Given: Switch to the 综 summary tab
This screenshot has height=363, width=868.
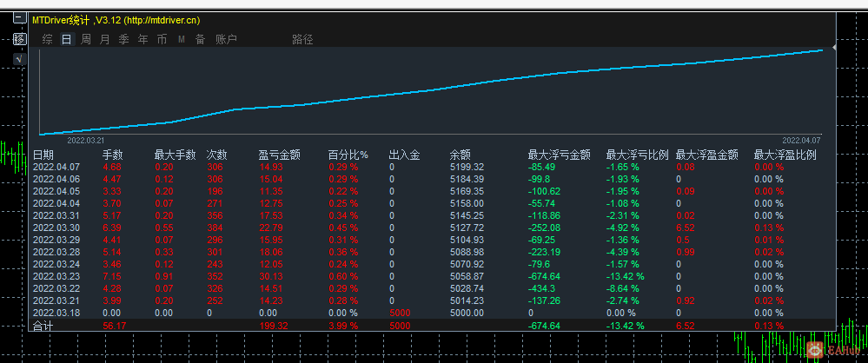Looking at the screenshot, I should [x=48, y=39].
